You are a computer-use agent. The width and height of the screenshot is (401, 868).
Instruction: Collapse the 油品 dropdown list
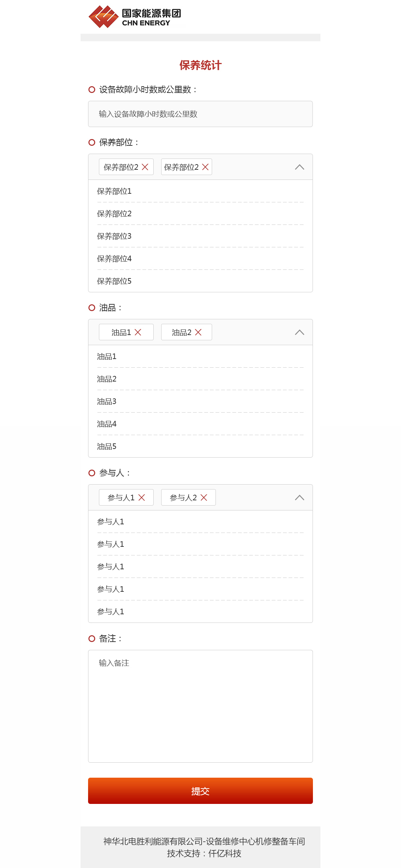click(299, 332)
